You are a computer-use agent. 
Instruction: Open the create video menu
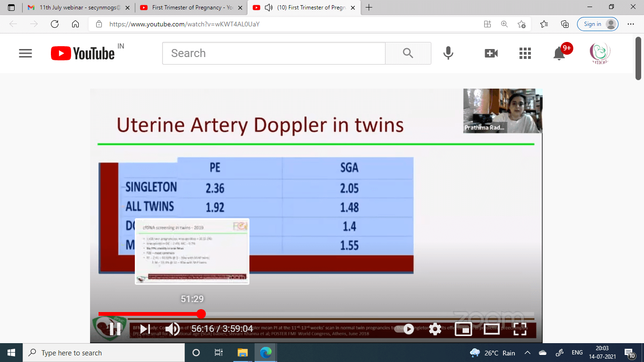point(491,53)
